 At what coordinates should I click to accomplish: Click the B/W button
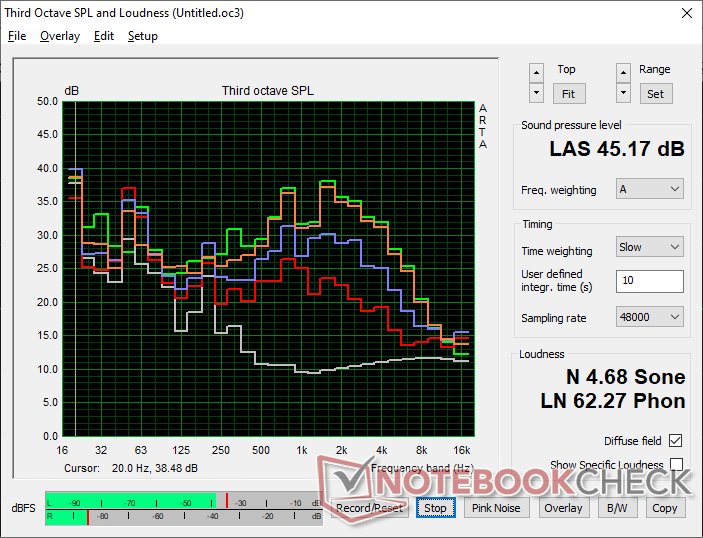point(617,508)
